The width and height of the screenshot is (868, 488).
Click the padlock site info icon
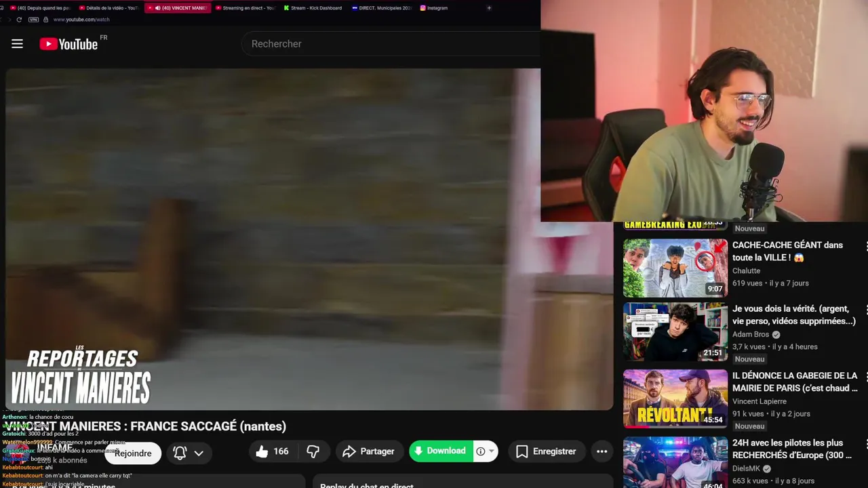[x=45, y=20]
